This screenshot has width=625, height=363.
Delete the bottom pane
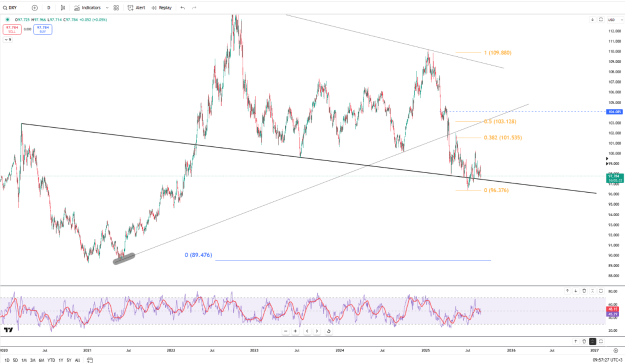584,341
